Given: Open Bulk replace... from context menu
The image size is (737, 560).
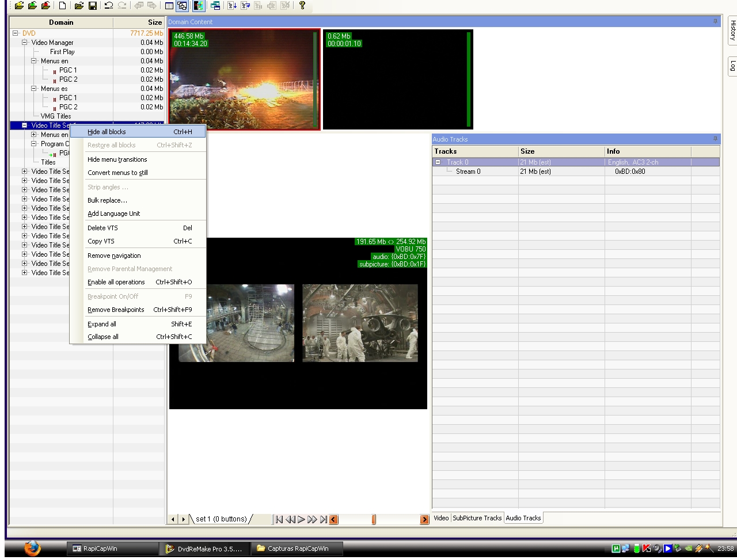Looking at the screenshot, I should pyautogui.click(x=138, y=200).
